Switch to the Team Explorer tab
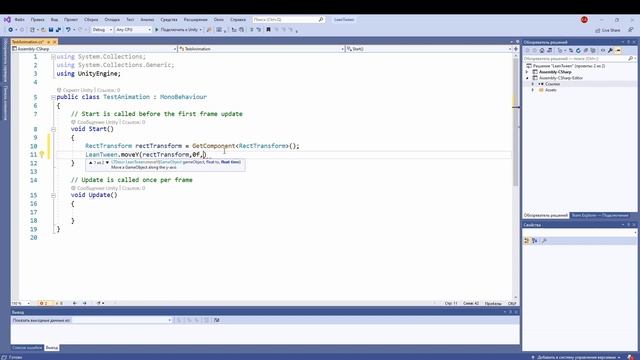Image resolution: width=640 pixels, height=360 pixels. 600,215
